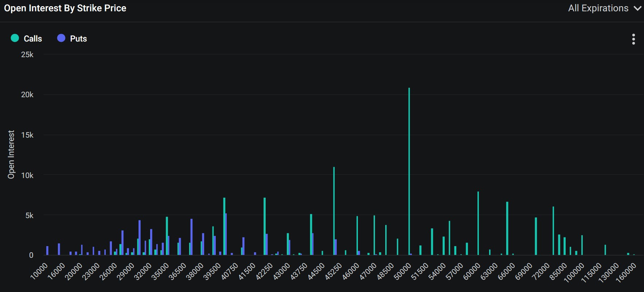Click the chevron beside All Expirations
Screen dimensions: 644x292
pyautogui.click(x=637, y=8)
